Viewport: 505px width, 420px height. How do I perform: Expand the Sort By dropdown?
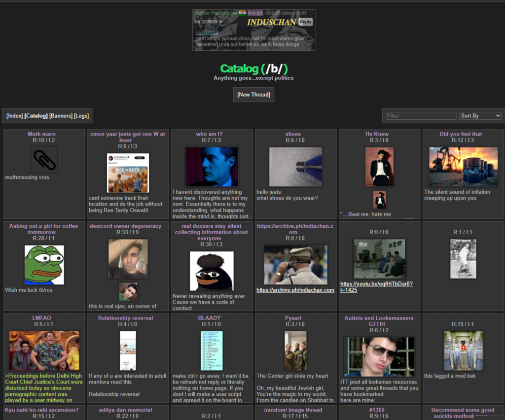480,116
